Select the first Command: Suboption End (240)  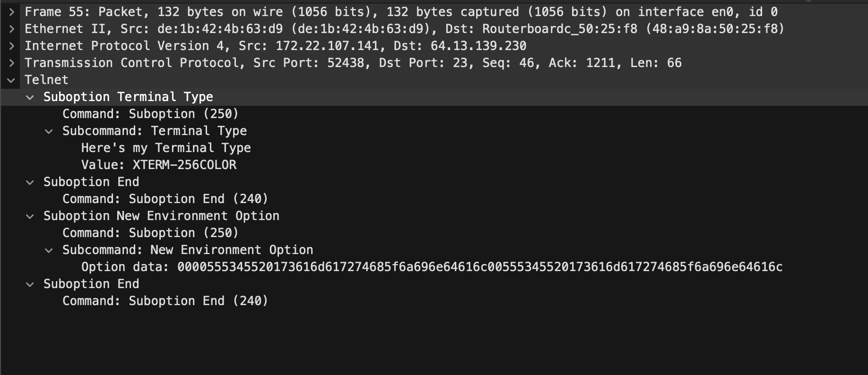165,199
